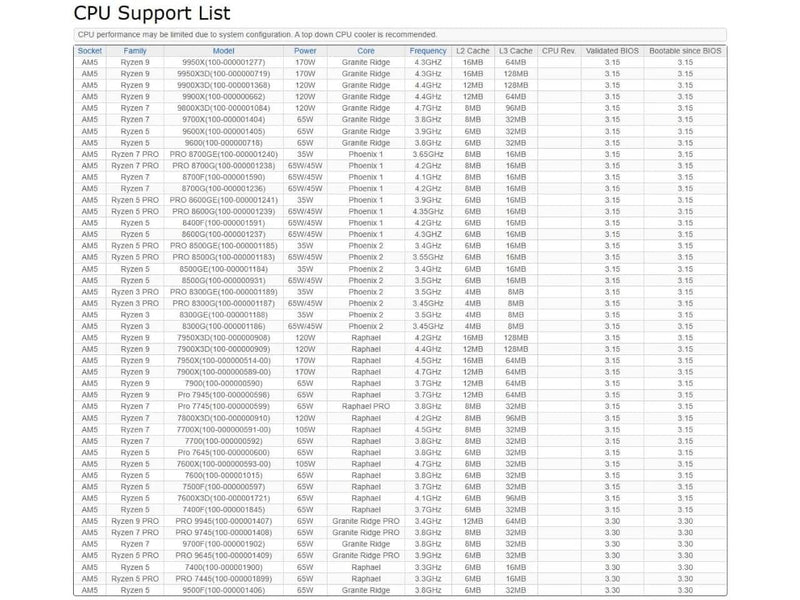Select the Pro 7645(100-000000600) model cell

(x=223, y=453)
